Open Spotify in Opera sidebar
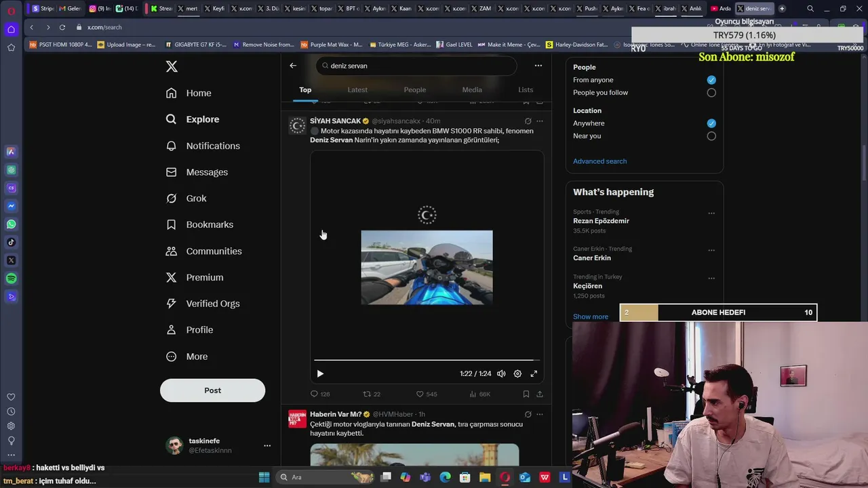Screen dimensions: 868x488 (11, 279)
